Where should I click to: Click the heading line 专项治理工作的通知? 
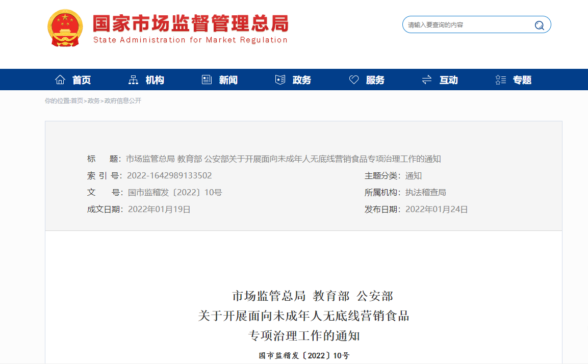(304, 335)
